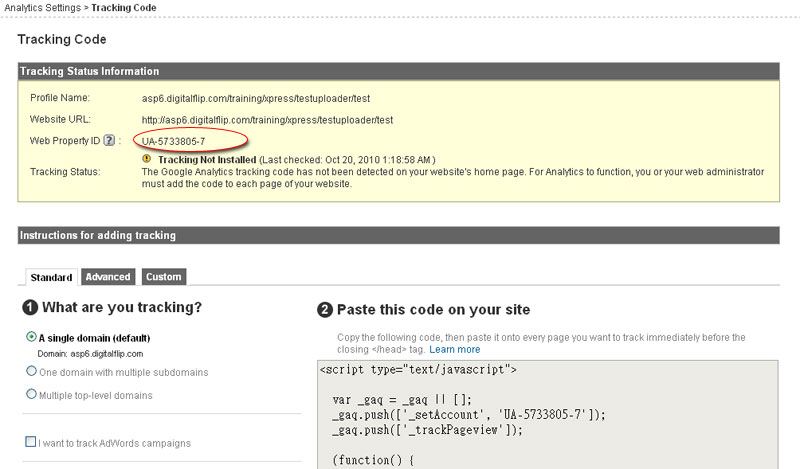Click the UA-5733805-7 Web Property ID value
This screenshot has height=469, width=800.
pyautogui.click(x=173, y=141)
